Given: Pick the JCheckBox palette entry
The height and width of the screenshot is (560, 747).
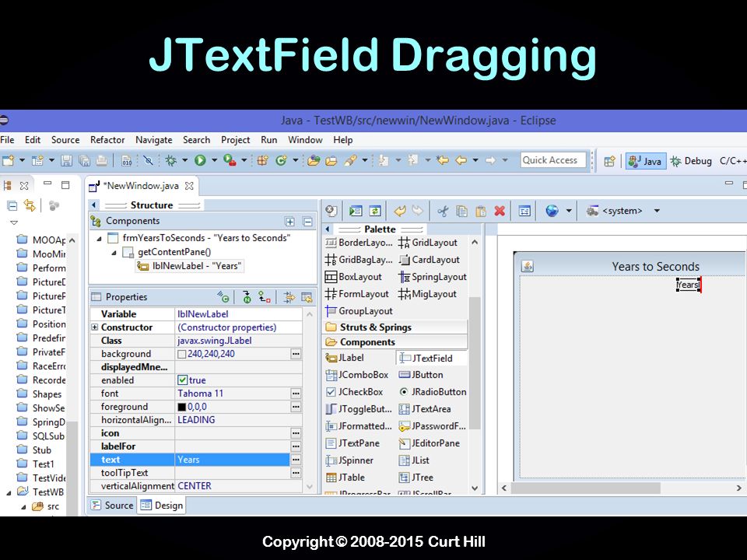Looking at the screenshot, I should [355, 392].
